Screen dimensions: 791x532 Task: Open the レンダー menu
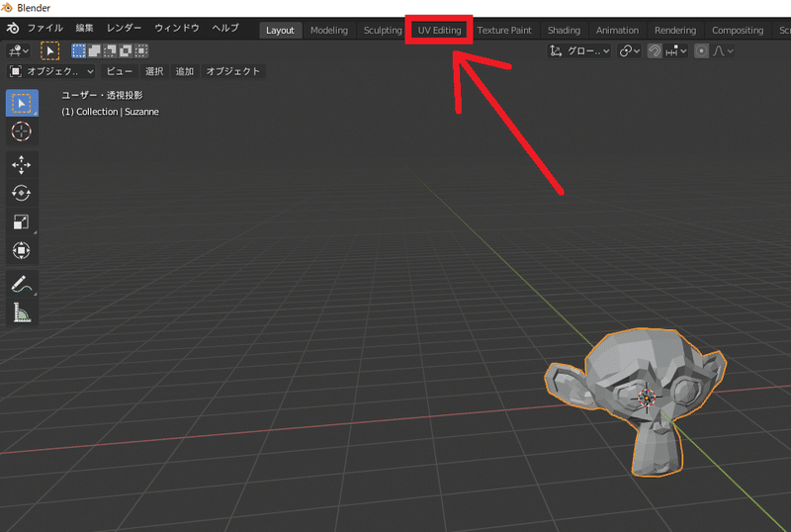click(124, 29)
